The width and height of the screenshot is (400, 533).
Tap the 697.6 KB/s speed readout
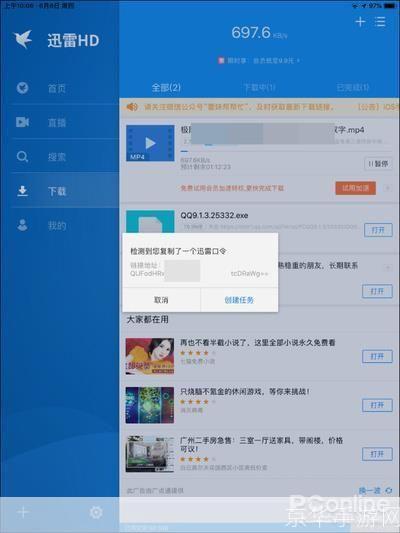pyautogui.click(x=259, y=33)
